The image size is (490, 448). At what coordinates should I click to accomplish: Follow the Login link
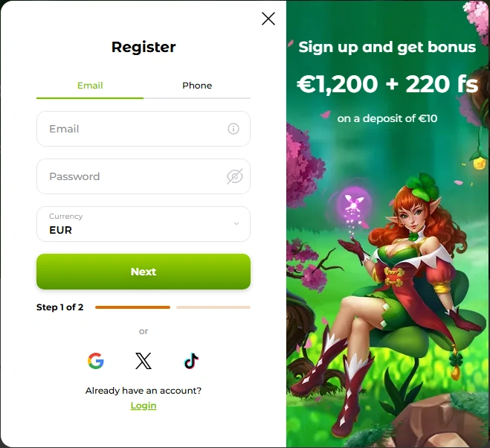click(144, 406)
